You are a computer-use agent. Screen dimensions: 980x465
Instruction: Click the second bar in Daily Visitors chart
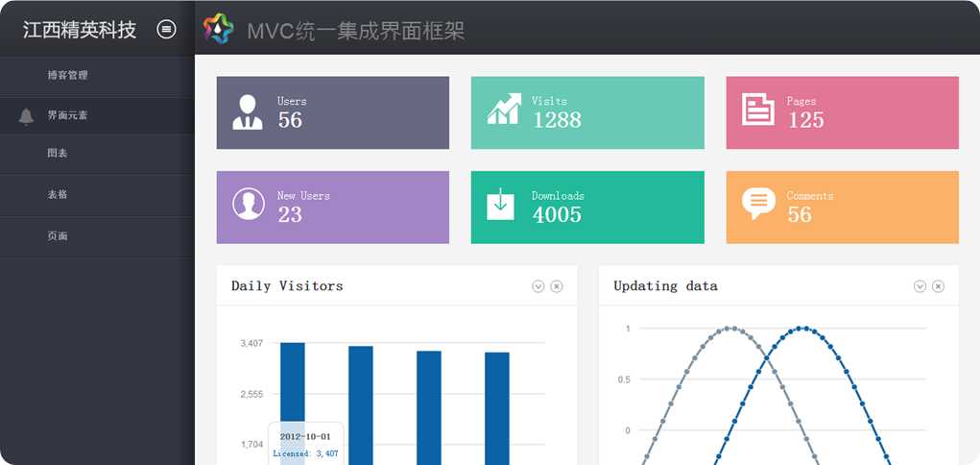pyautogui.click(x=361, y=405)
